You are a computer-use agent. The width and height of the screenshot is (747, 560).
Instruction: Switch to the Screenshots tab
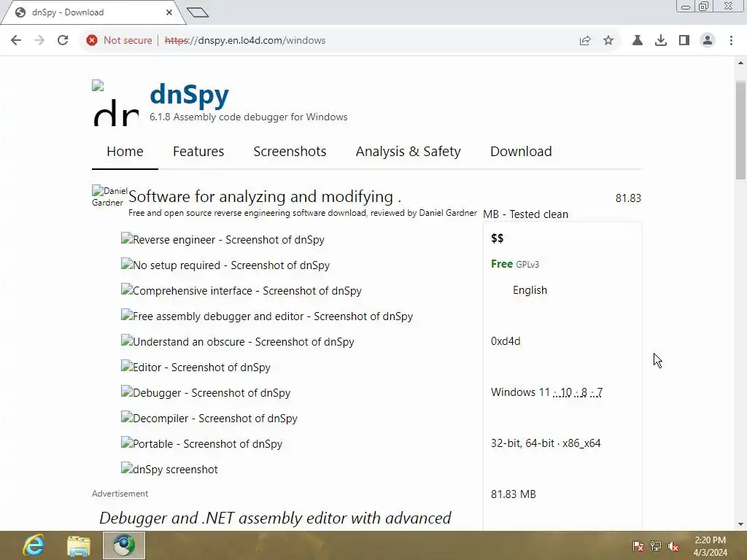point(290,152)
